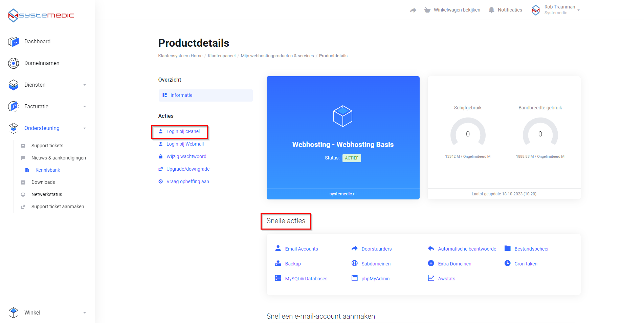The image size is (644, 323).
Task: Click the ACTIEF status badge
Action: pos(352,158)
